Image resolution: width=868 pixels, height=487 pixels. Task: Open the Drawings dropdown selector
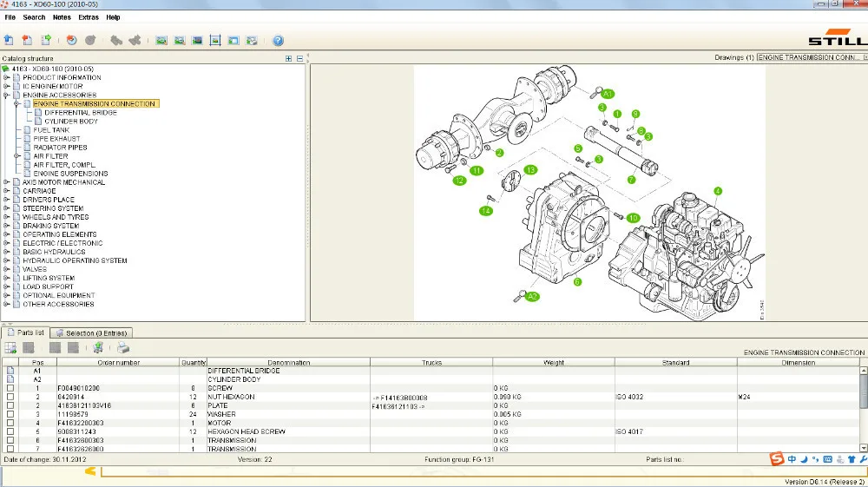click(x=812, y=57)
